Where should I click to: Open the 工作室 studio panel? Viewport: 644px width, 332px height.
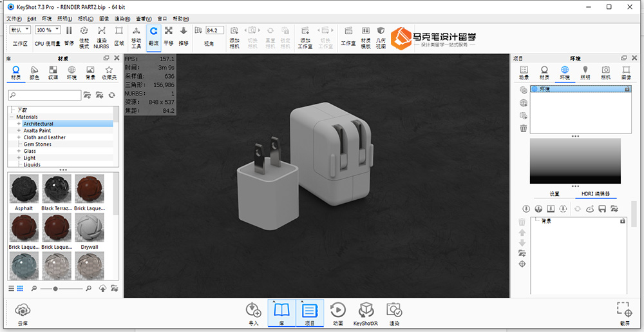[348, 35]
